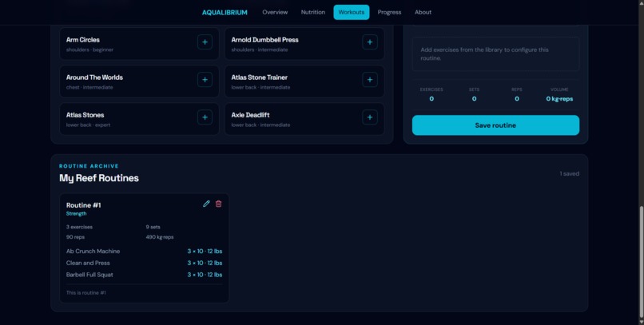This screenshot has height=325, width=644.
Task: Click the ROUTINE ARCHIVE label
Action: [89, 166]
